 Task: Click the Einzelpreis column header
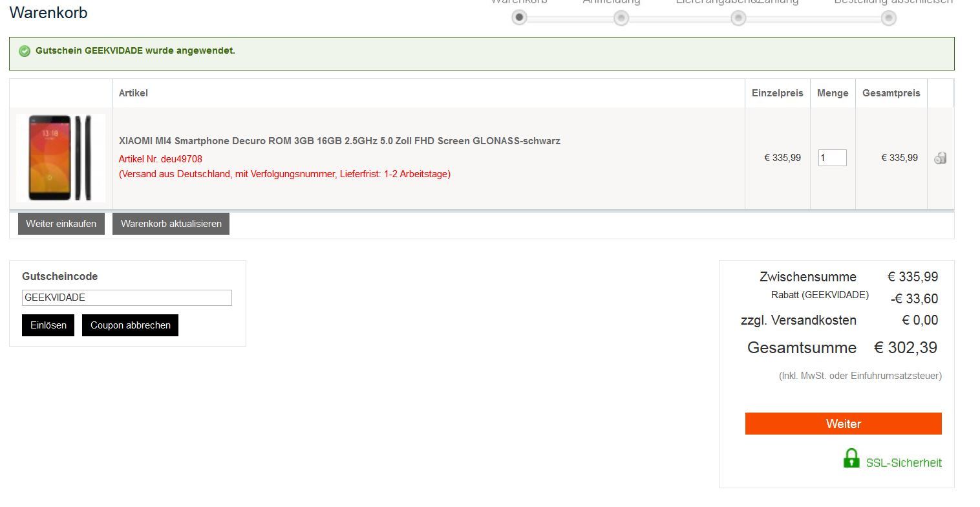coord(777,93)
